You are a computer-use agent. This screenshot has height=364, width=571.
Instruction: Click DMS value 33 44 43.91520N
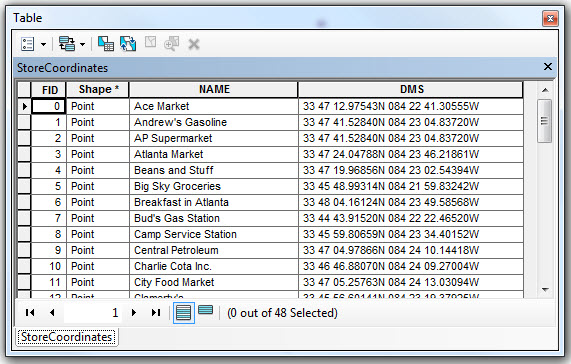[x=411, y=218]
